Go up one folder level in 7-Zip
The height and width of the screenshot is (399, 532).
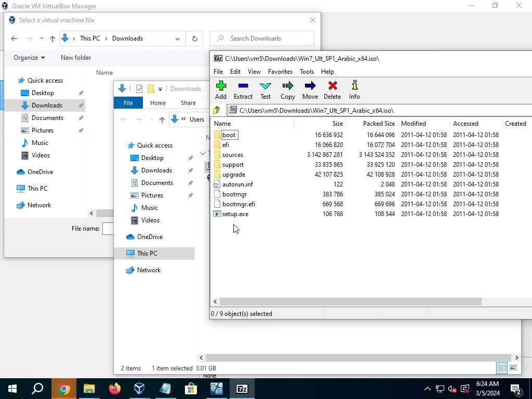click(x=217, y=110)
